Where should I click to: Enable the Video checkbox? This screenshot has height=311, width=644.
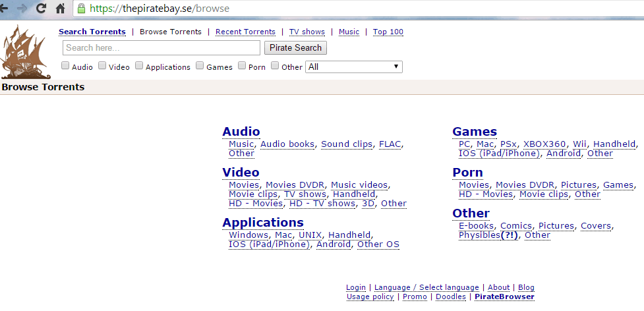point(102,65)
